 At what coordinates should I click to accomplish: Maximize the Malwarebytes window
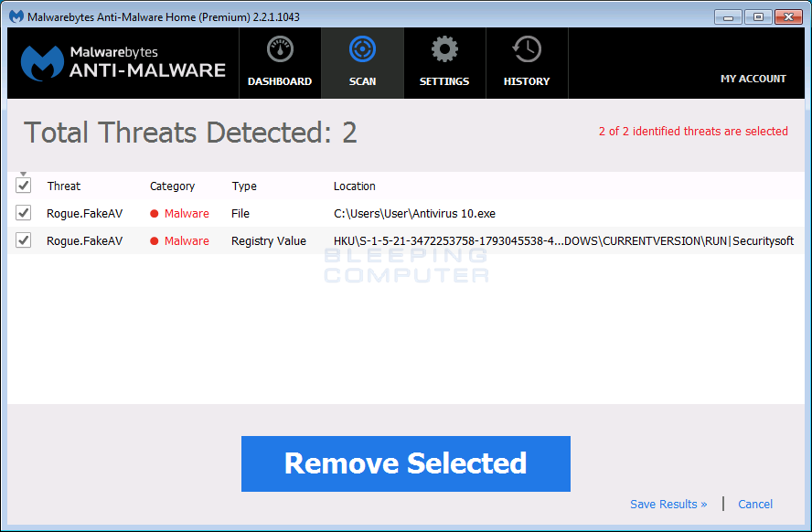(758, 17)
